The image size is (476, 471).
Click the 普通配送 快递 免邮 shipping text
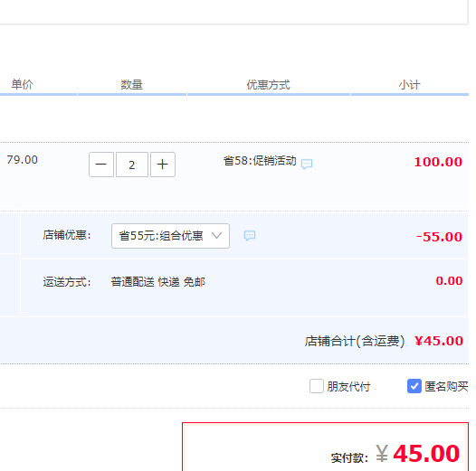click(157, 282)
